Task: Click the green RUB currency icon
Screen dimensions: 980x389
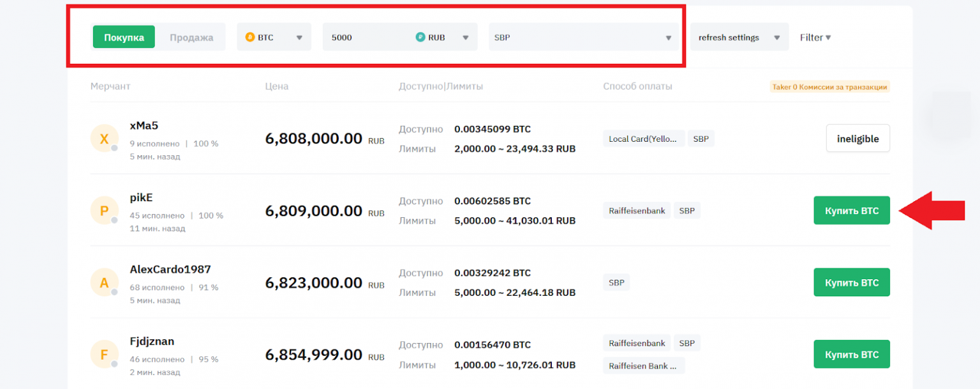Action: click(x=420, y=38)
